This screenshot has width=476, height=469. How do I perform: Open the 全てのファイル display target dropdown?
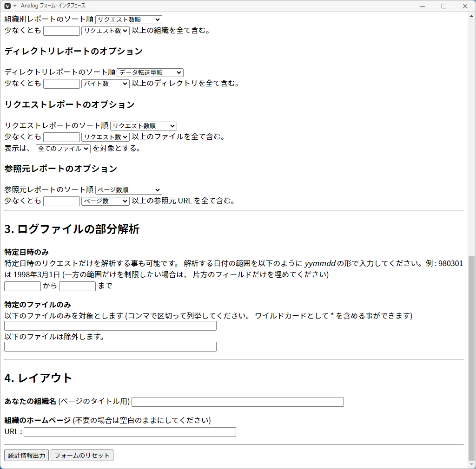pyautogui.click(x=63, y=149)
